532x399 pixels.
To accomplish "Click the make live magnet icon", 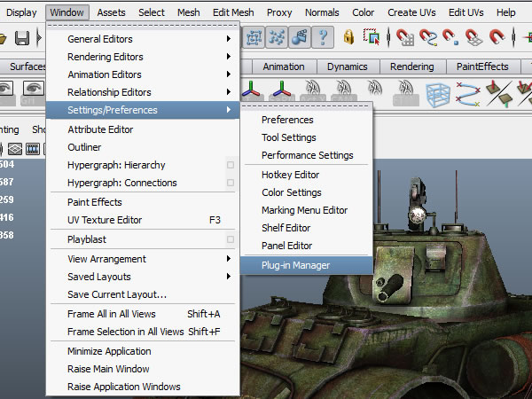I will [497, 36].
